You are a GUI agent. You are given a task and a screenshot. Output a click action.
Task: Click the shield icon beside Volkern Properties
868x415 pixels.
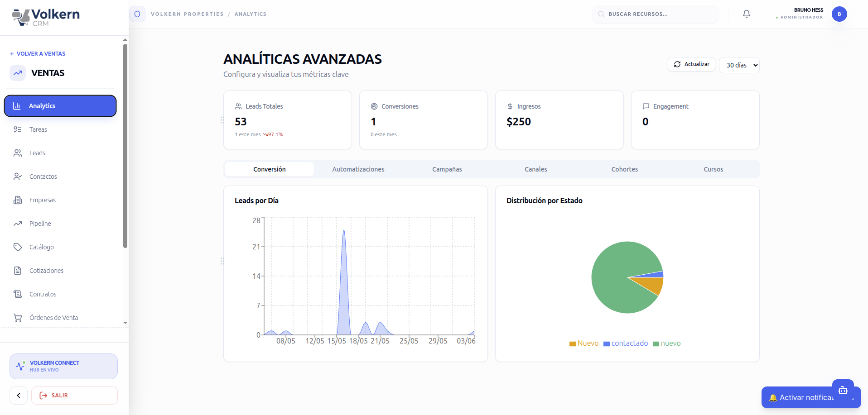click(137, 14)
